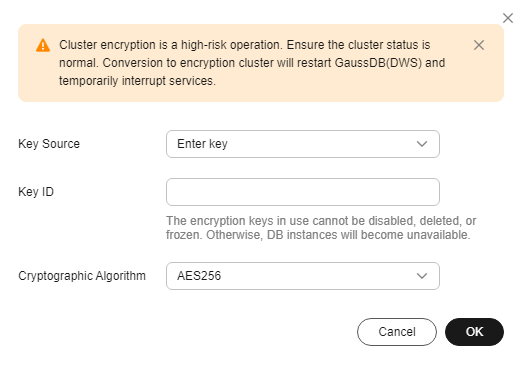The image size is (528, 369).
Task: Open the AES256 algorithm dropdown
Action: pyautogui.click(x=303, y=276)
